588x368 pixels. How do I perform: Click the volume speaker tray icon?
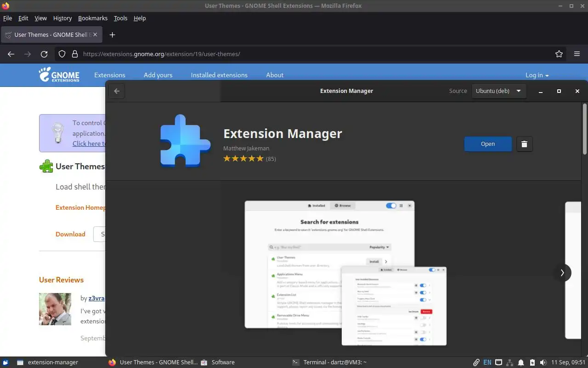point(543,362)
